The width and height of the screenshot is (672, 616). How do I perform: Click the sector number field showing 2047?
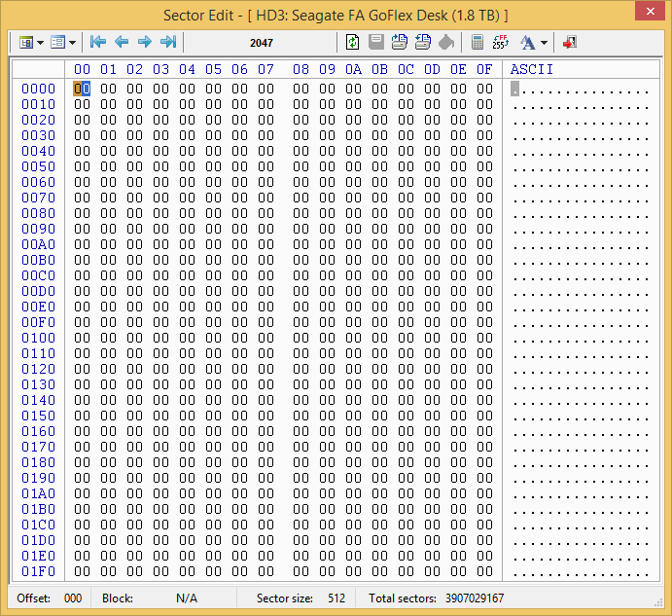[x=261, y=43]
